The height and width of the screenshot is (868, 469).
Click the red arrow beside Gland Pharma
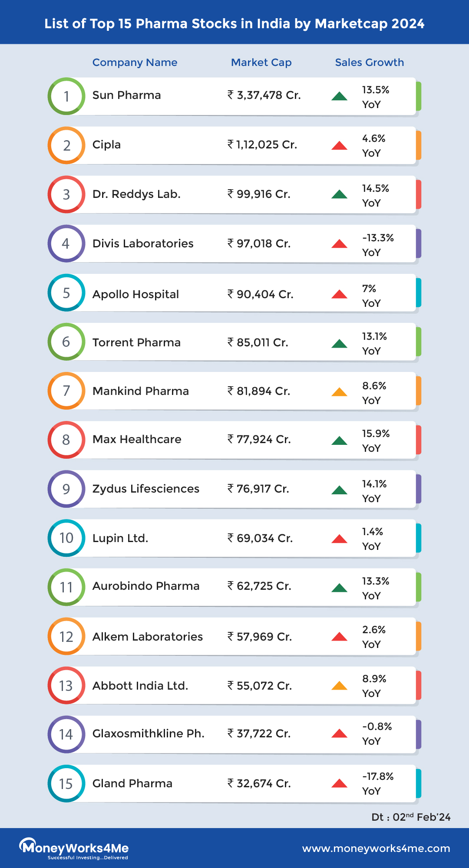339,784
